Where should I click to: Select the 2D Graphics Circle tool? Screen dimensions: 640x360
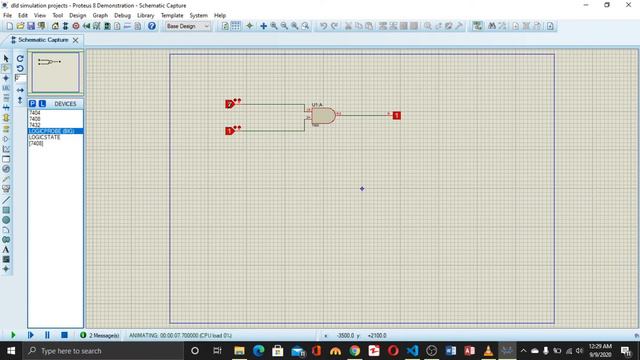[x=6, y=220]
